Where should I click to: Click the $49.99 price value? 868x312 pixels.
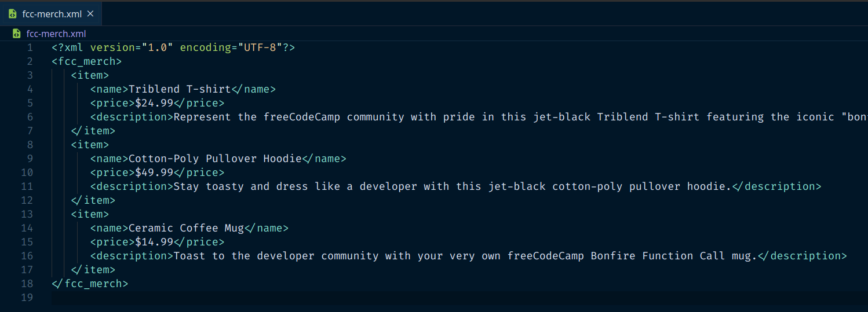pos(154,172)
